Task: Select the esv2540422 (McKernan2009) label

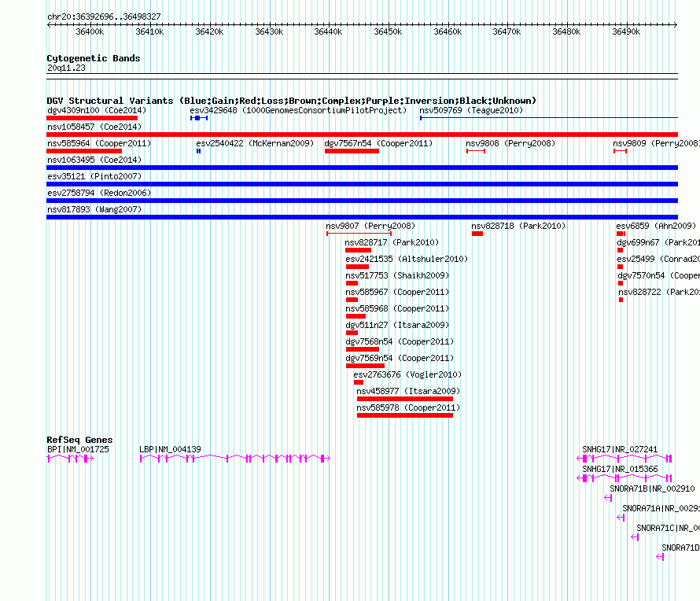Action: tap(255, 143)
